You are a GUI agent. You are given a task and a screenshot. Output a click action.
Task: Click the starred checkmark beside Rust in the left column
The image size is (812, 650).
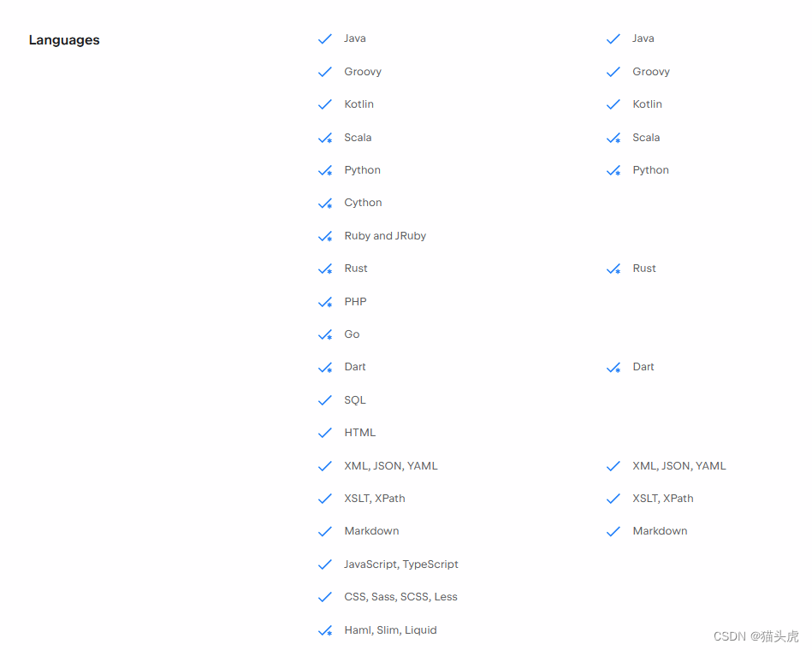[324, 269]
